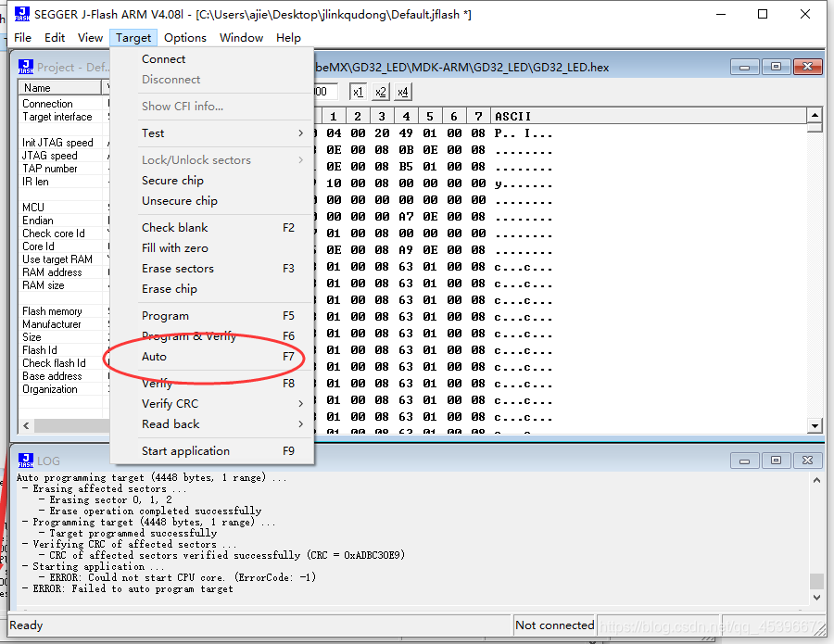This screenshot has width=834, height=644.
Task: Select Manufacturer row
Action: [64, 324]
